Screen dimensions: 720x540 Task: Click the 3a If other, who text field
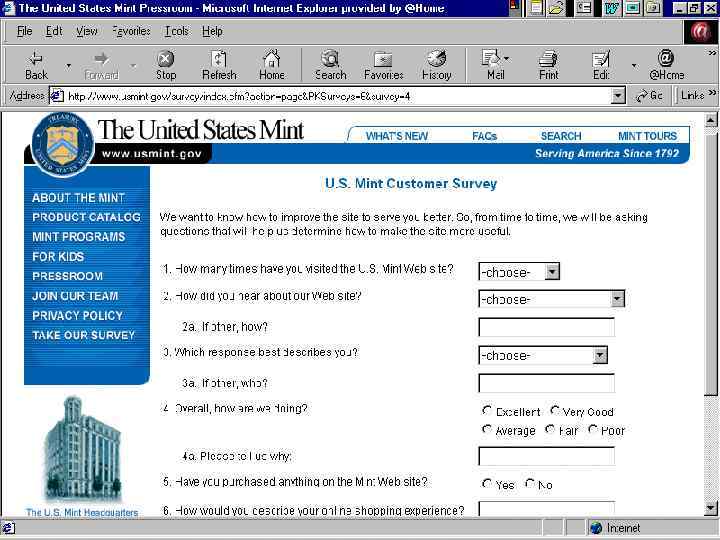(546, 383)
